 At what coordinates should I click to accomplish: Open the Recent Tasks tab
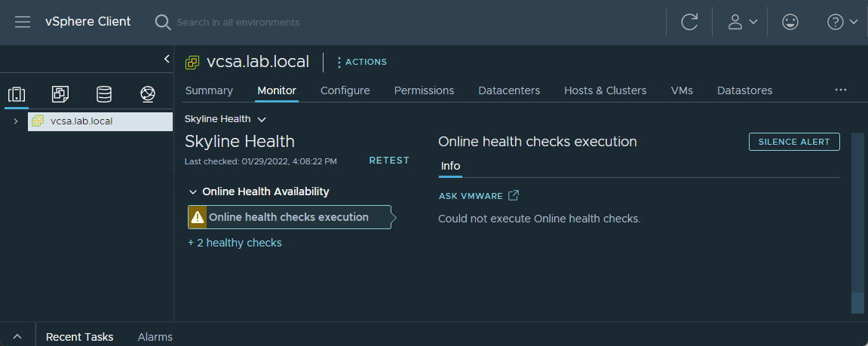click(80, 337)
